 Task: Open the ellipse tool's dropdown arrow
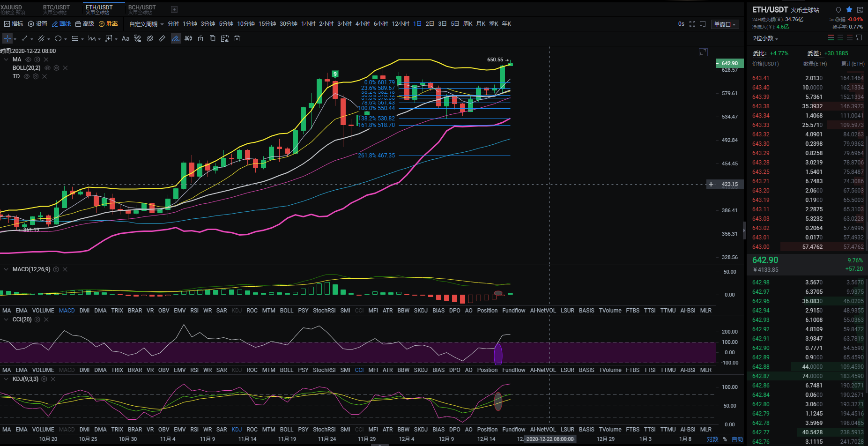pos(65,39)
